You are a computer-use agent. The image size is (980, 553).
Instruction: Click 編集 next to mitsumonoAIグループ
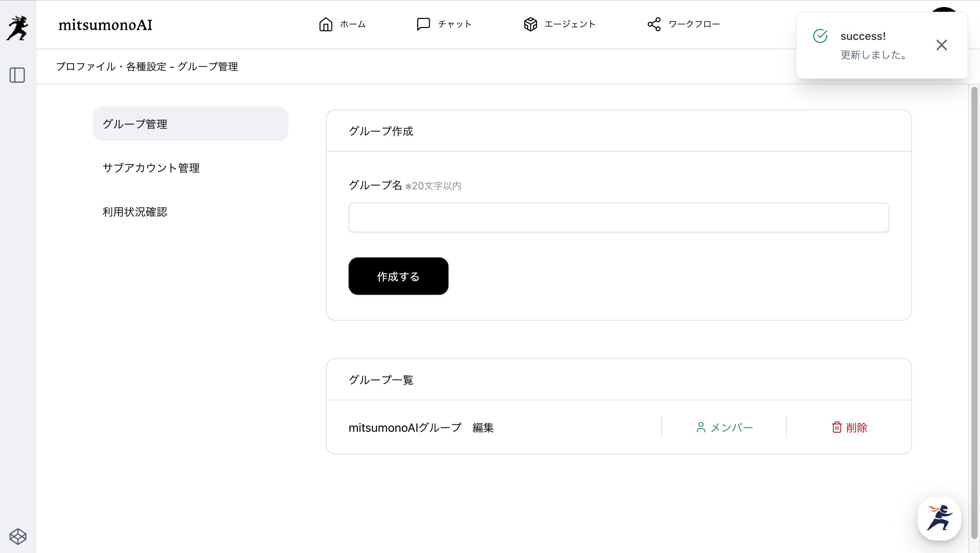[483, 427]
